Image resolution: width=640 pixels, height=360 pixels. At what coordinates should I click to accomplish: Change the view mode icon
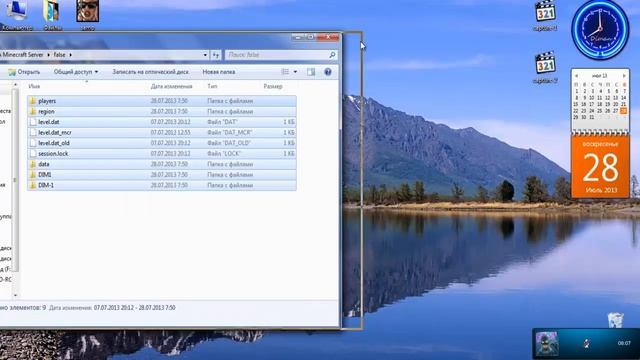click(x=285, y=72)
